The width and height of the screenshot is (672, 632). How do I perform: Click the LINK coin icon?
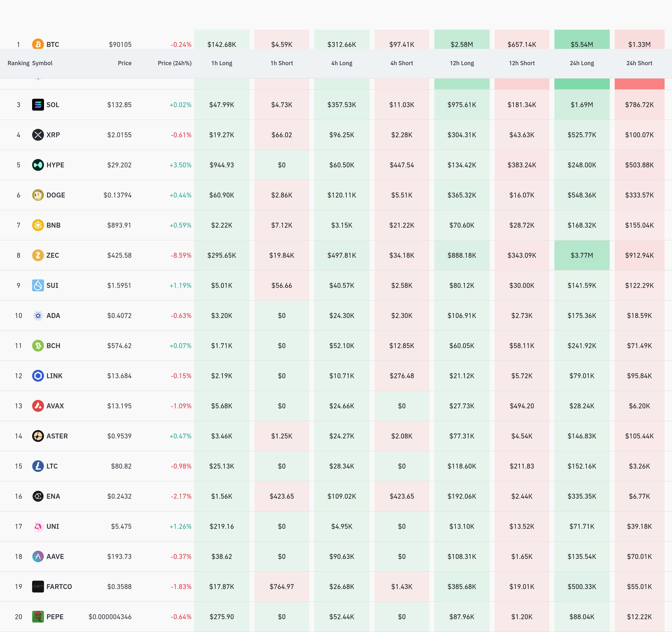(x=38, y=375)
